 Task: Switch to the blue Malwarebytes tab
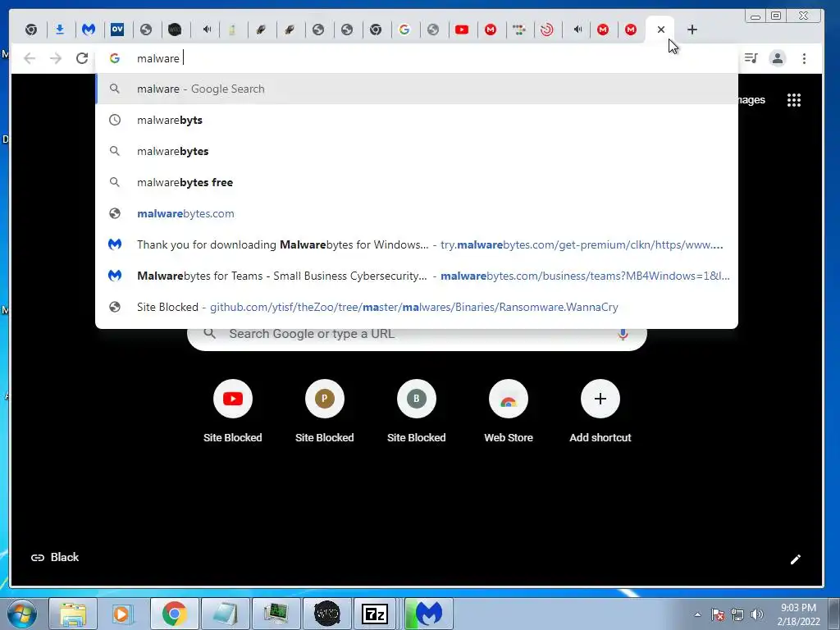pyautogui.click(x=89, y=30)
